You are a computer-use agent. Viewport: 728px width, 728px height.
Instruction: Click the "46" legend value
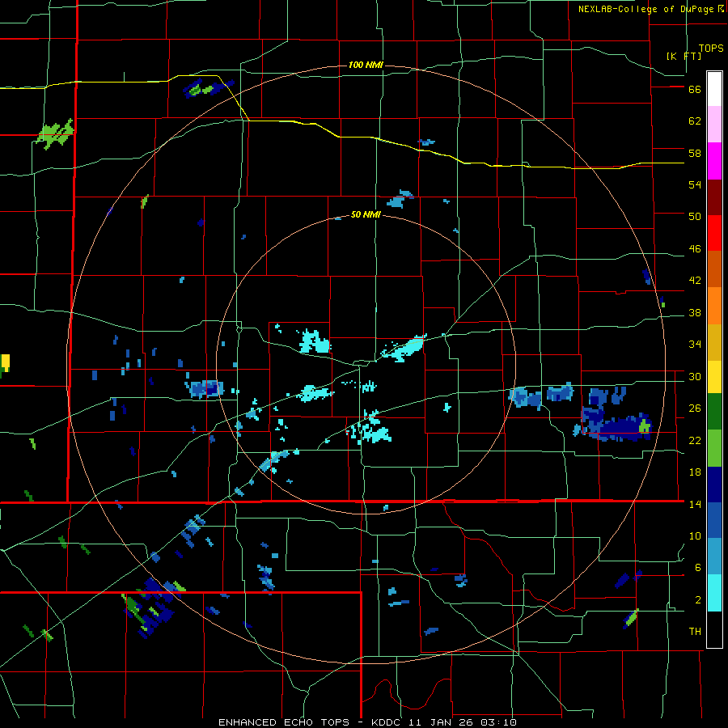coord(695,249)
